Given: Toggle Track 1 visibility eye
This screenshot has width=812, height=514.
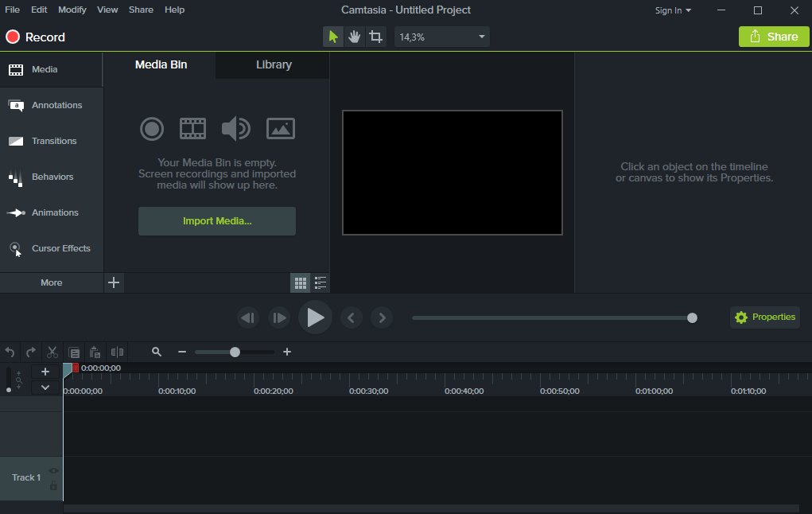Looking at the screenshot, I should point(53,470).
